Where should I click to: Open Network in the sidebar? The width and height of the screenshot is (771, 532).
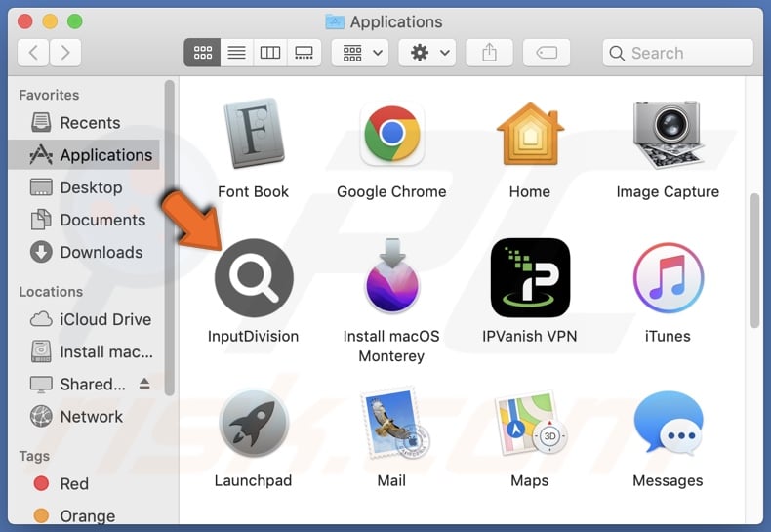click(x=84, y=417)
